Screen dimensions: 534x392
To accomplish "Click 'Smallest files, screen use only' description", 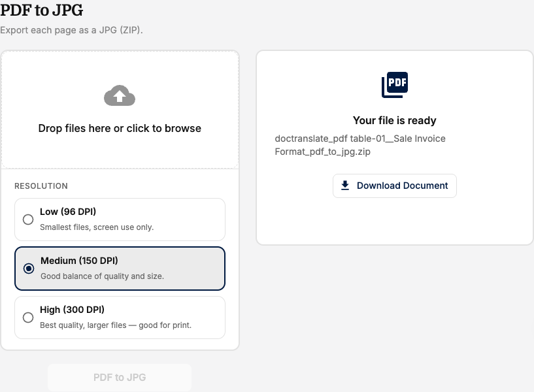I will 97,227.
